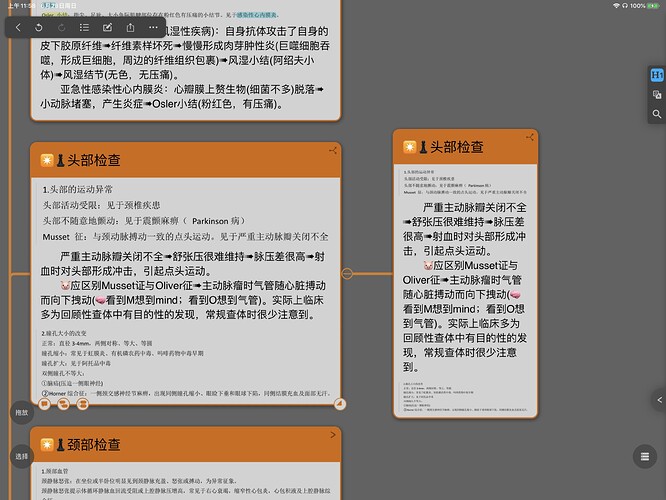Open the outline list view icon

point(85,28)
